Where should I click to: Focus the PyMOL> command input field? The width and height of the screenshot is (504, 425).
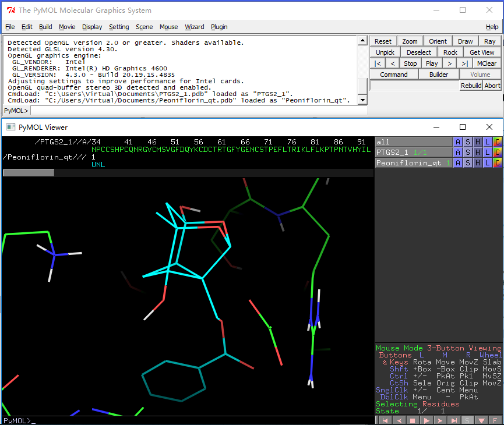coord(199,111)
